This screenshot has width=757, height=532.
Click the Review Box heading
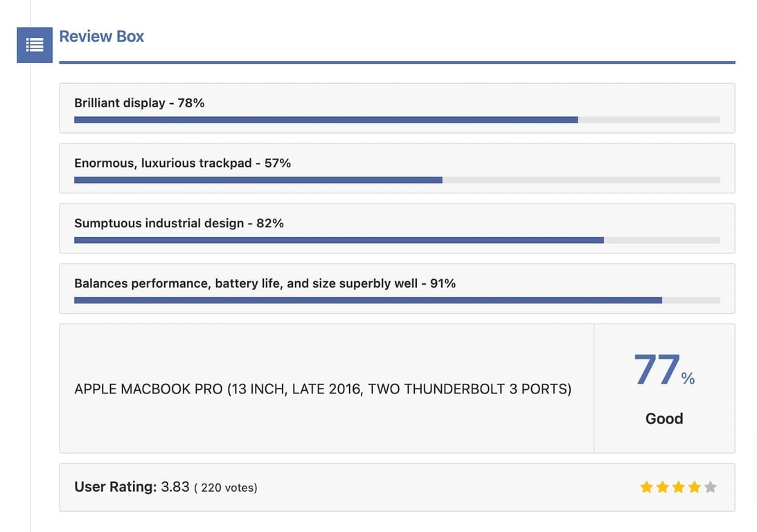pyautogui.click(x=102, y=37)
